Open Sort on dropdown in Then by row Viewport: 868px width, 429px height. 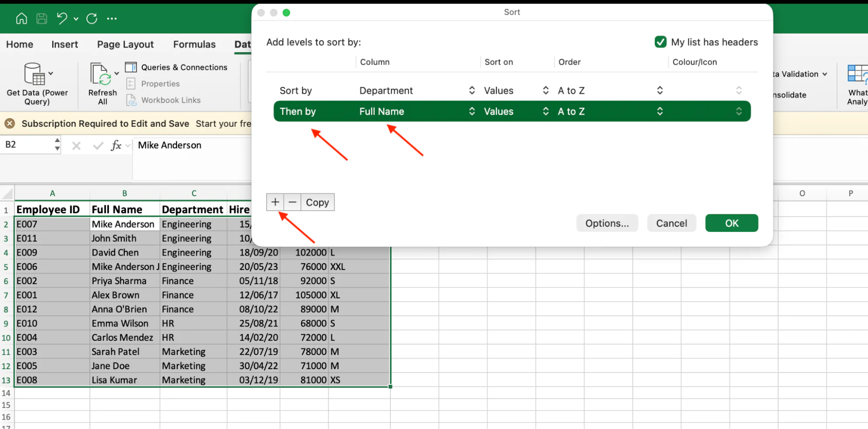click(516, 112)
